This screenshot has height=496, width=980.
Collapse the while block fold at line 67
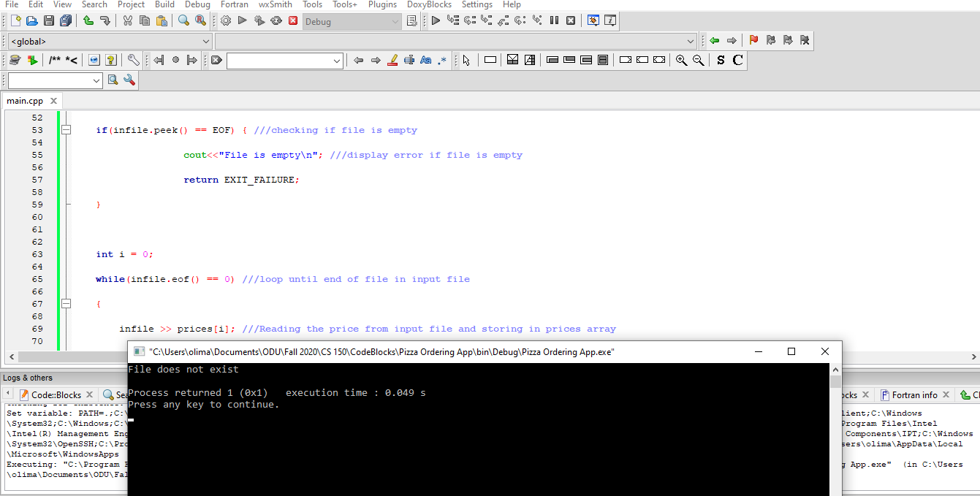pyautogui.click(x=66, y=304)
